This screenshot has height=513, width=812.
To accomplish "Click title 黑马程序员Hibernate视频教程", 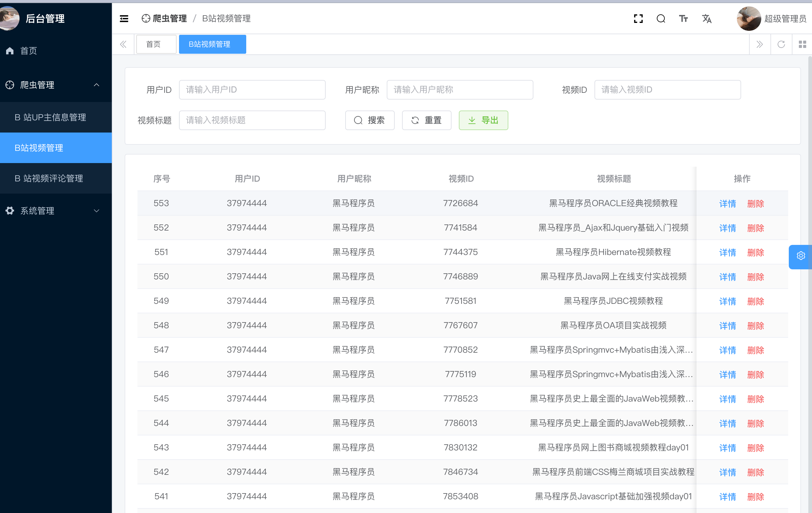I will coord(613,252).
